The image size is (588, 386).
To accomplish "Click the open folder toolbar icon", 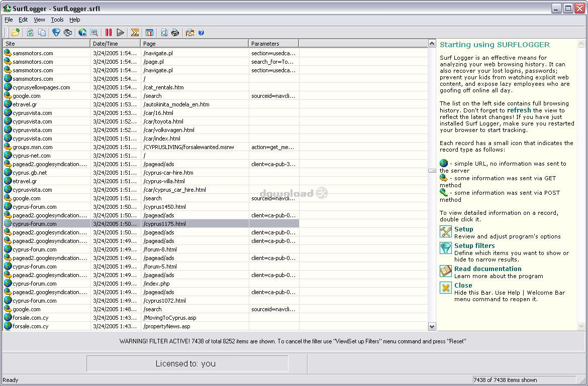I will tap(16, 33).
